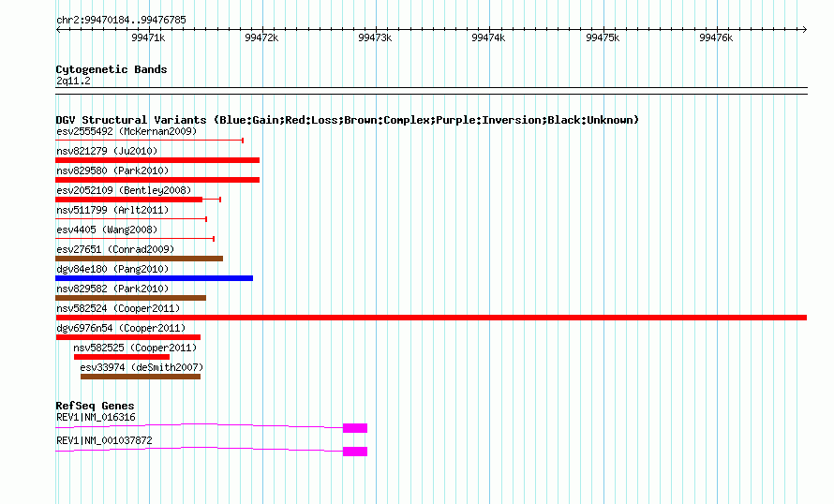Open the nsv511799 (Arlt2011) variant label
The width and height of the screenshot is (834, 504).
pyautogui.click(x=112, y=210)
